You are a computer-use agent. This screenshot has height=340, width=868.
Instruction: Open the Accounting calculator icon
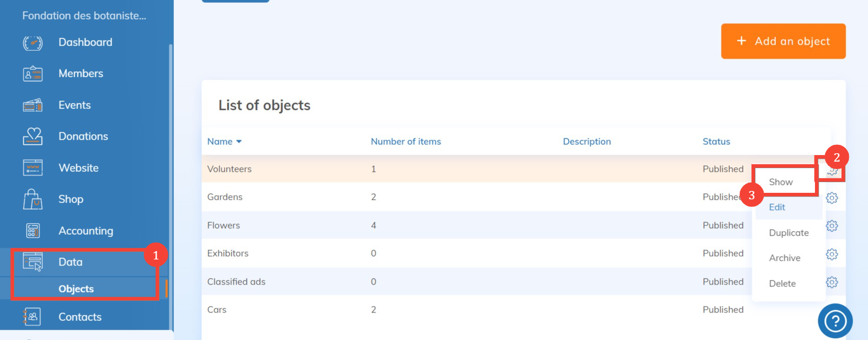point(33,231)
